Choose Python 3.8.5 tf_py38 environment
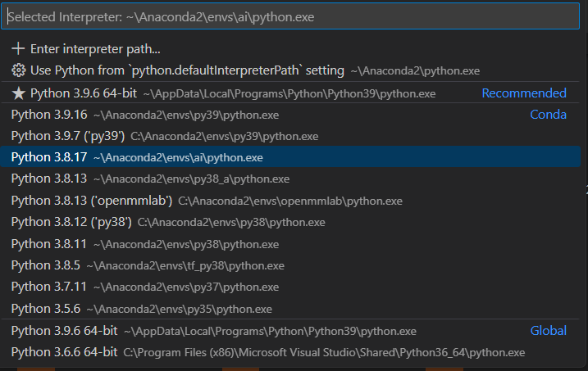This screenshot has height=371, width=588. pos(290,265)
